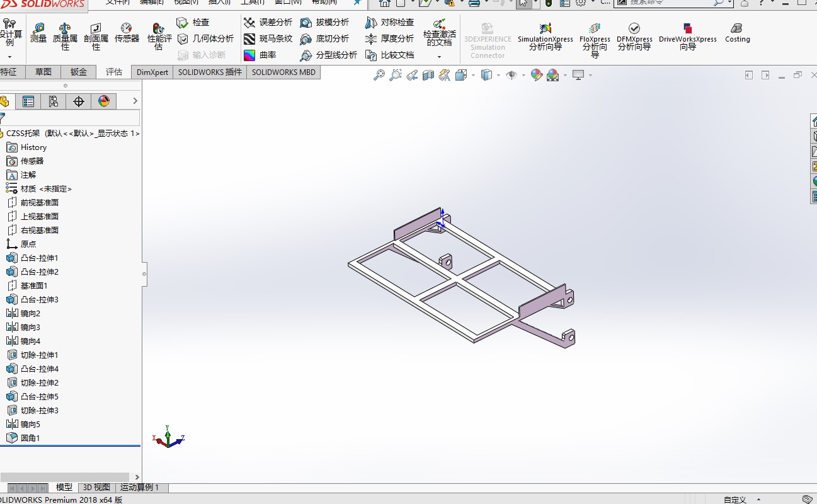817x504 pixels.
Task: Expand manager tabs with right chevron
Action: pyautogui.click(x=135, y=101)
